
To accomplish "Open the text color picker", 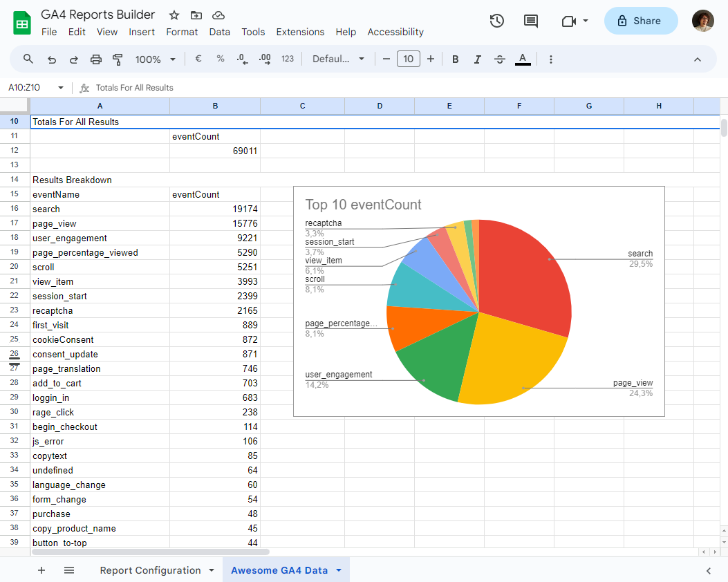I will click(523, 59).
